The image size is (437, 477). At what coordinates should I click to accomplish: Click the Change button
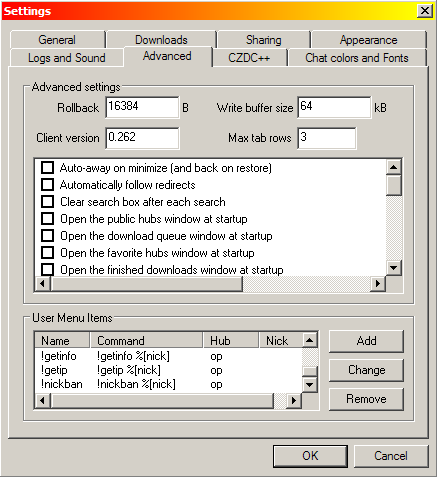(366, 370)
